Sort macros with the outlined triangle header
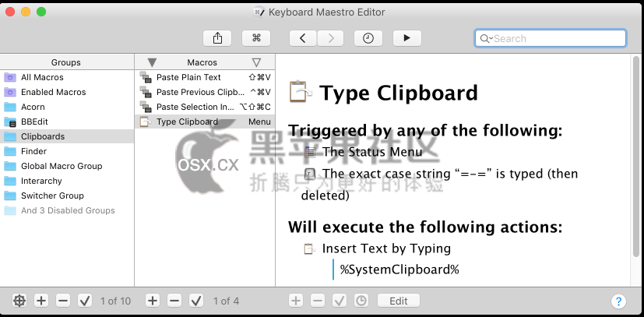This screenshot has height=317, width=644. pos(256,62)
